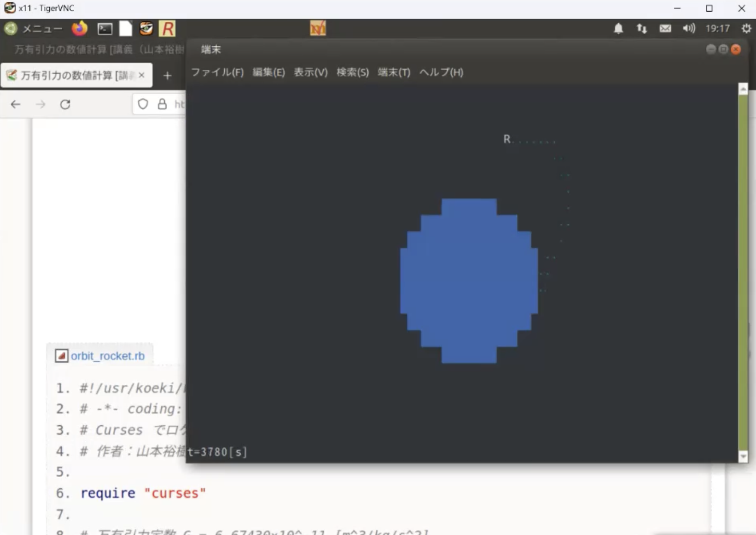Screen dimensions: 756x535
Task: Go back to the previous page
Action: point(16,105)
